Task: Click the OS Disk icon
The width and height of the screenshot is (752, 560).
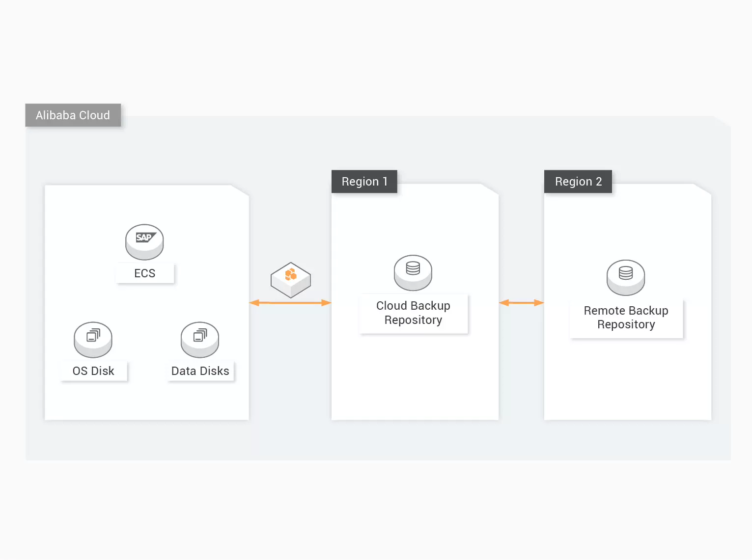Action: (93, 340)
